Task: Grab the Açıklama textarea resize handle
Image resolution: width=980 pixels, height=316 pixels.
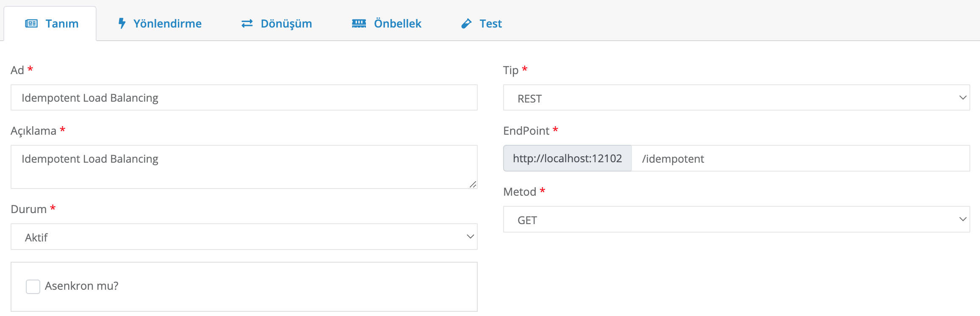Action: (473, 184)
